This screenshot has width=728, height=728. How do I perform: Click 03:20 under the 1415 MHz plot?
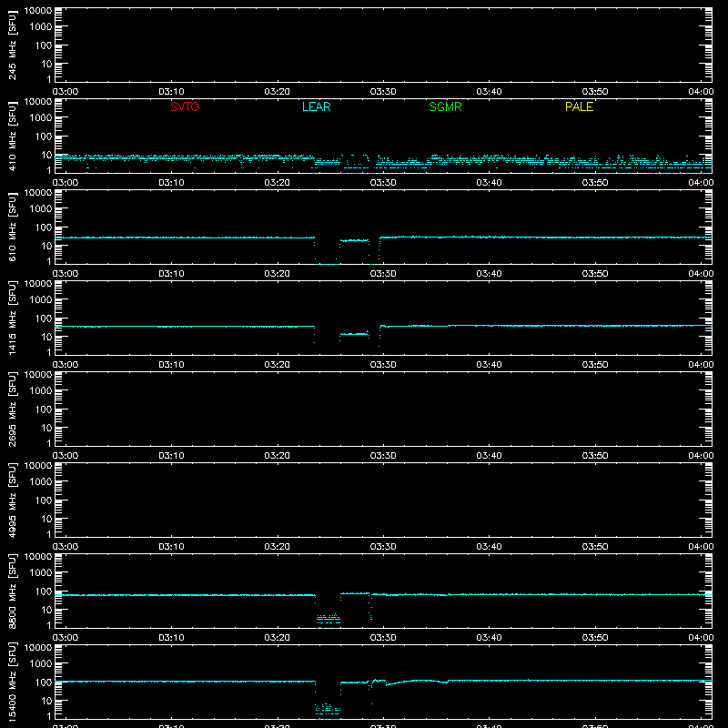(278, 365)
